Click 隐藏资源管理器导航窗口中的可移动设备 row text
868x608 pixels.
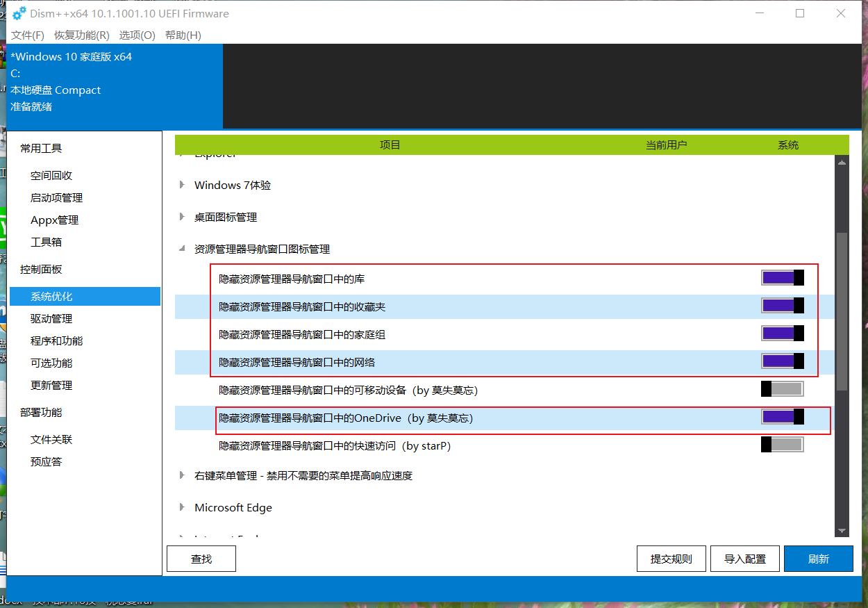(349, 390)
